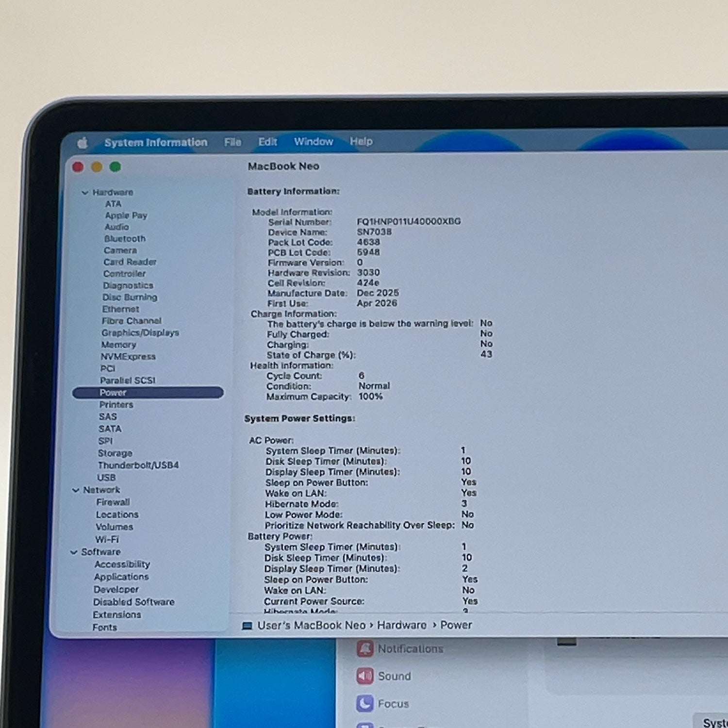This screenshot has width=728, height=728.
Task: Select Graphics/Displays in the sidebar
Action: tap(140, 333)
